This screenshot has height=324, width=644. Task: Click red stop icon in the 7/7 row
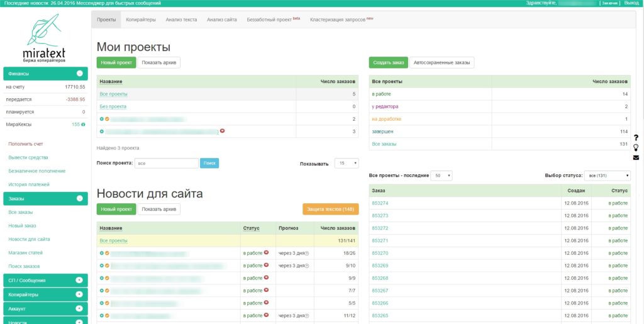point(266,290)
